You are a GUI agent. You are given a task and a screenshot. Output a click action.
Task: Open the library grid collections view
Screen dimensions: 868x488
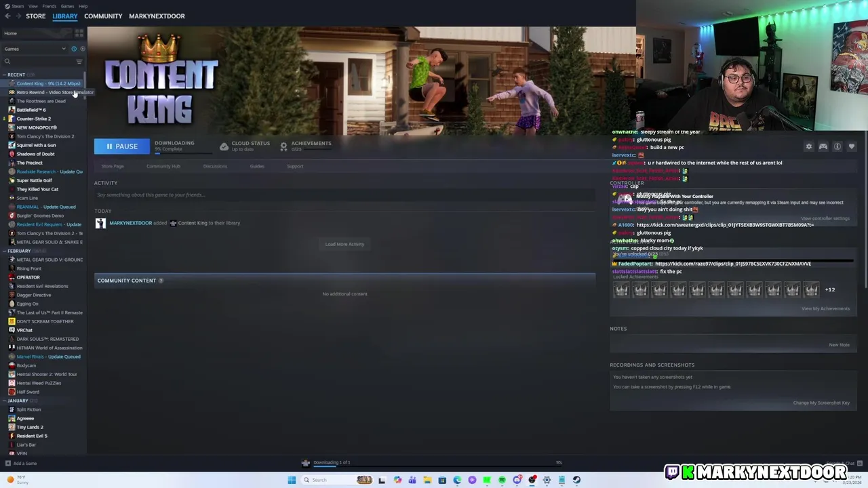[x=79, y=33]
